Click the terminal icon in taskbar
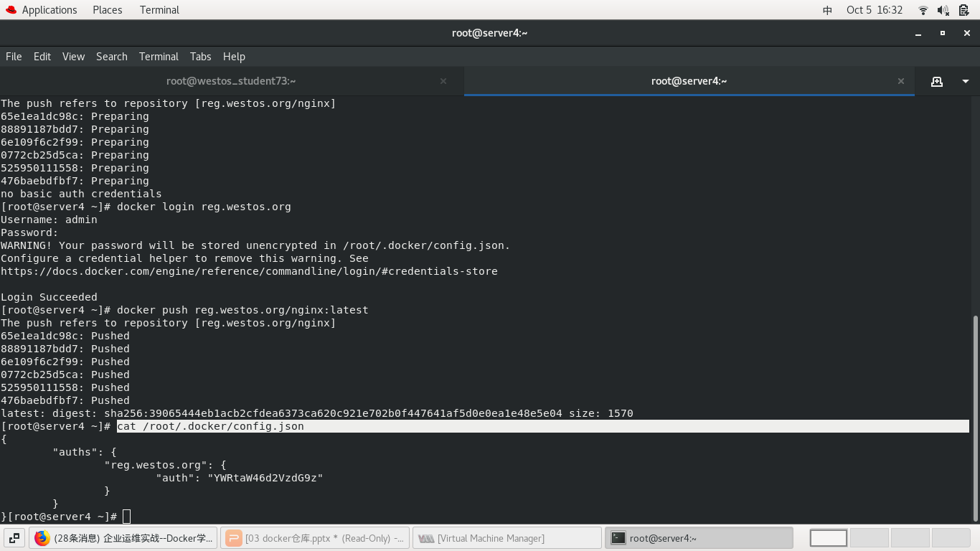Viewport: 980px width, 551px height. (x=618, y=538)
